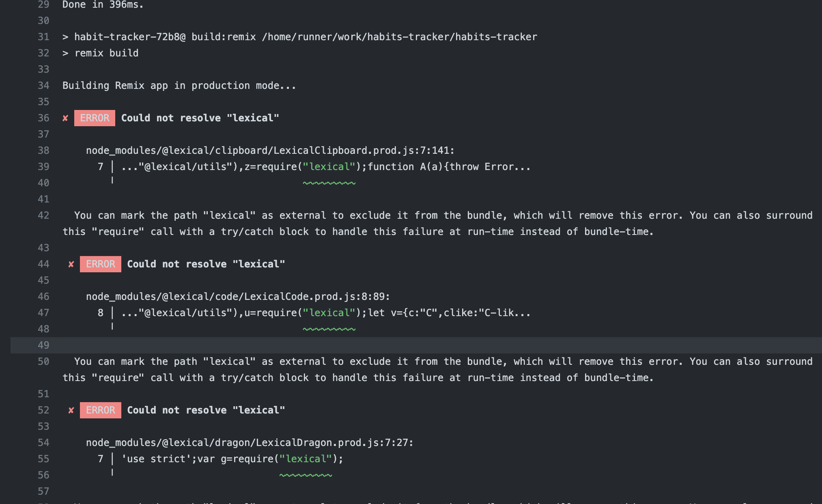Viewport: 822px width, 504px height.
Task: Click the error x icon on line 52
Action: (71, 410)
